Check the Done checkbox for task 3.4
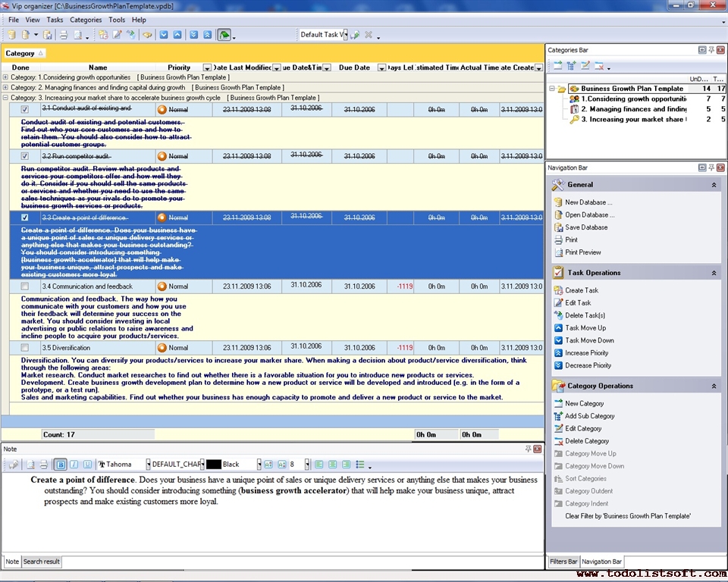Viewport: 728px width, 582px height. 24,286
